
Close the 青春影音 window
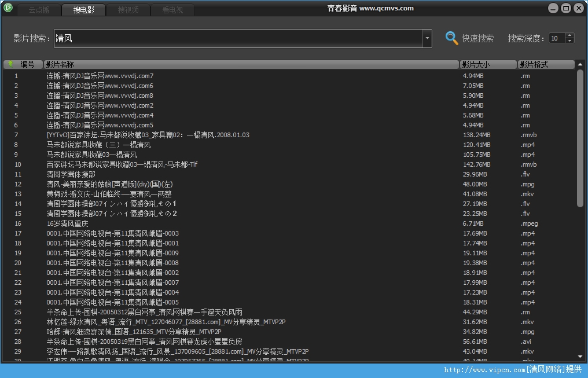pyautogui.click(x=579, y=8)
